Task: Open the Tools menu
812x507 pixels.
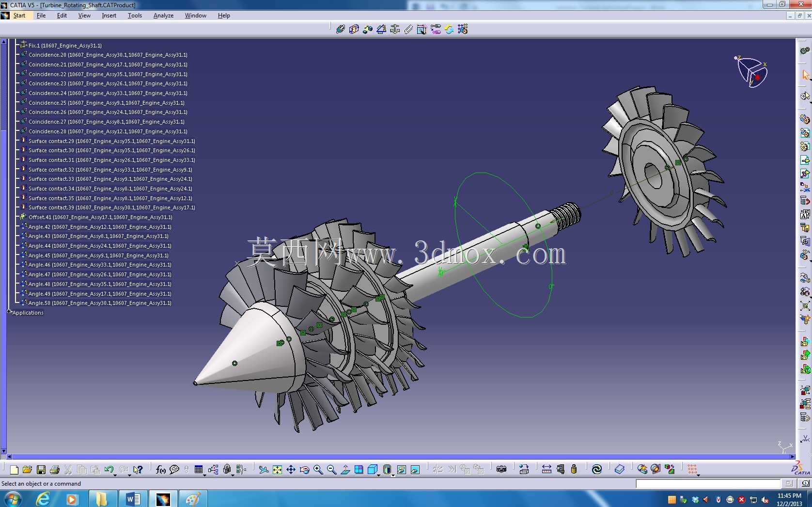Action: tap(135, 16)
